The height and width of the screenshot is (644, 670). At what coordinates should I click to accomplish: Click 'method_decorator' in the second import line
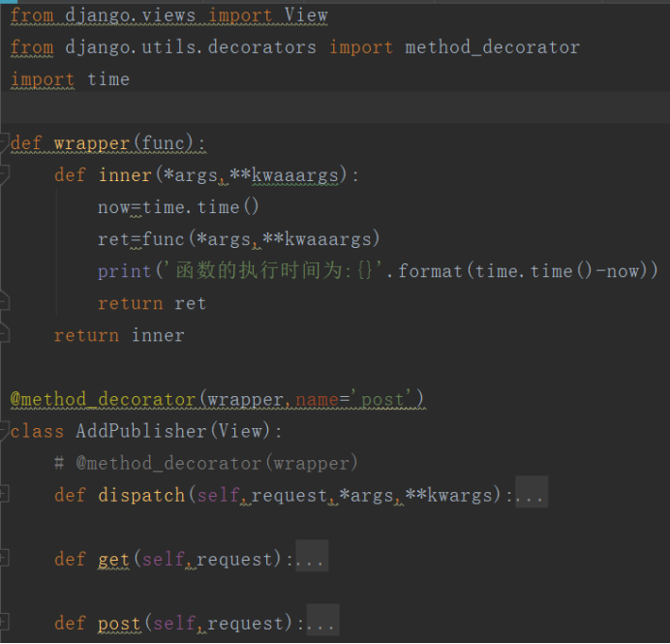coord(492,47)
